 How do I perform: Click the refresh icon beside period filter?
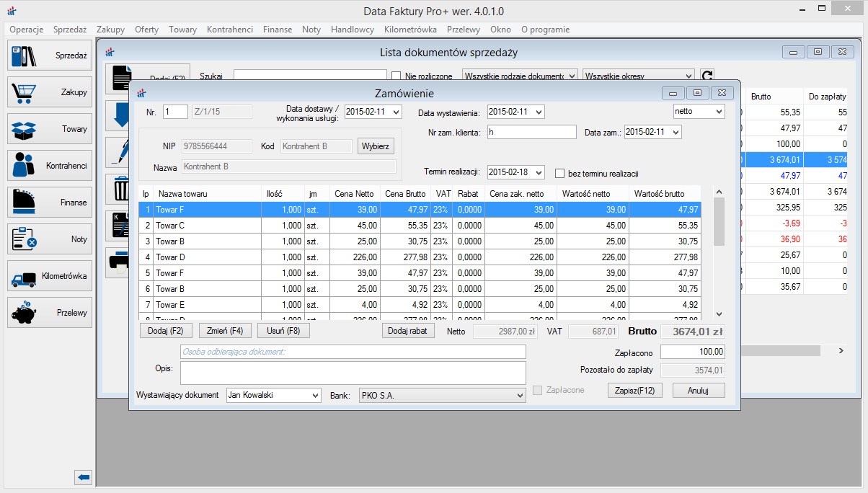pos(707,76)
